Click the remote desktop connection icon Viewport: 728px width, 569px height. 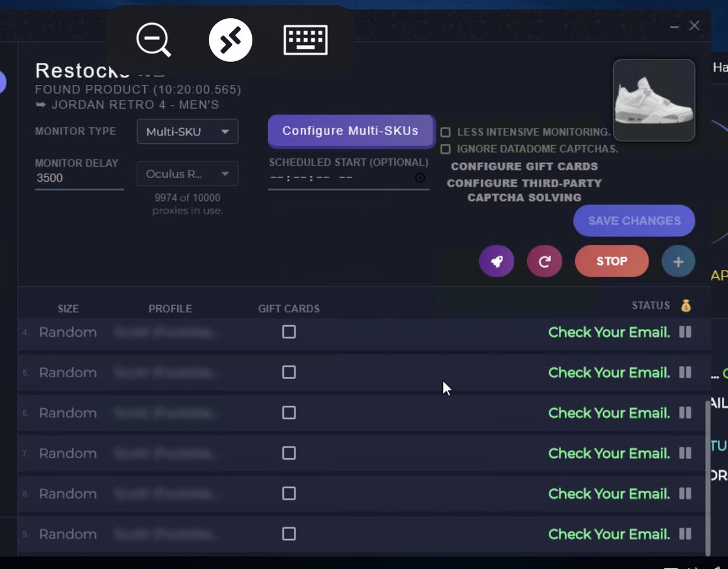(x=231, y=40)
